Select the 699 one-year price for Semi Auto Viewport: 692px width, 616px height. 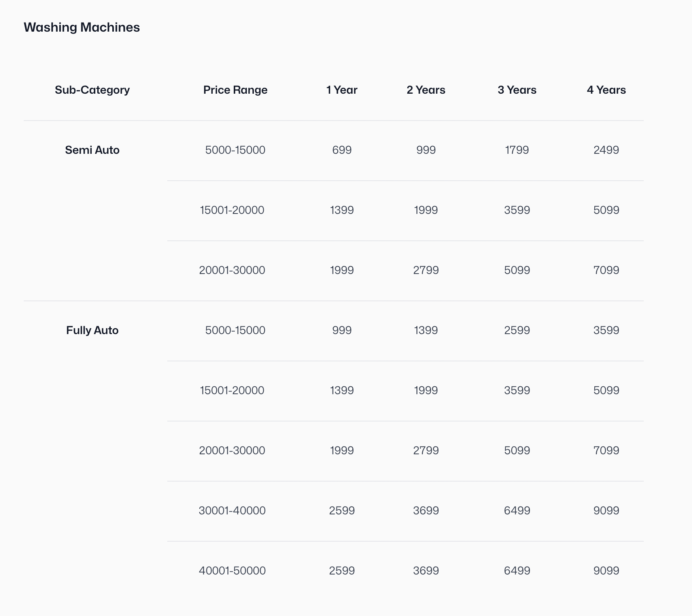341,150
